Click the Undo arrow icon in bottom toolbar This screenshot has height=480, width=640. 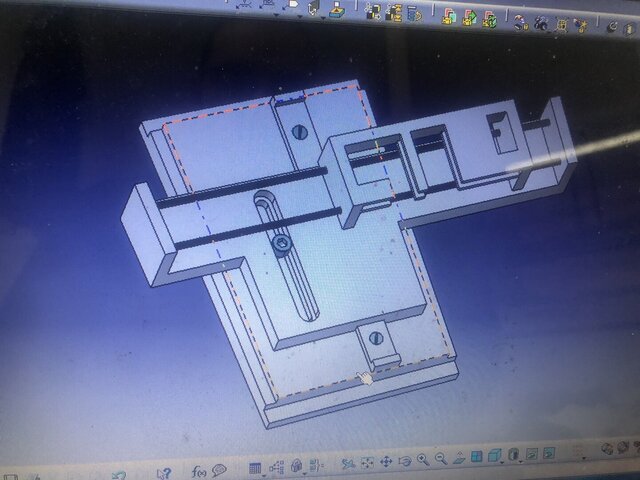tap(119, 475)
